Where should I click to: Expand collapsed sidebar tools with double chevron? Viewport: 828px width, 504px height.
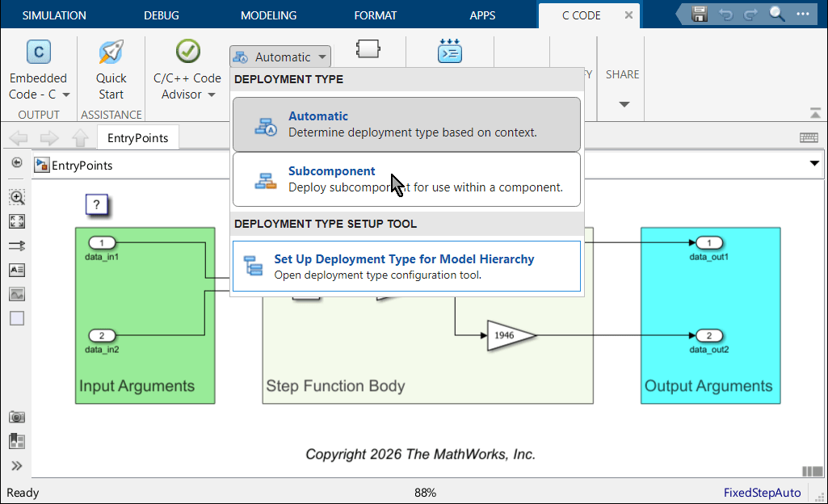pos(16,464)
